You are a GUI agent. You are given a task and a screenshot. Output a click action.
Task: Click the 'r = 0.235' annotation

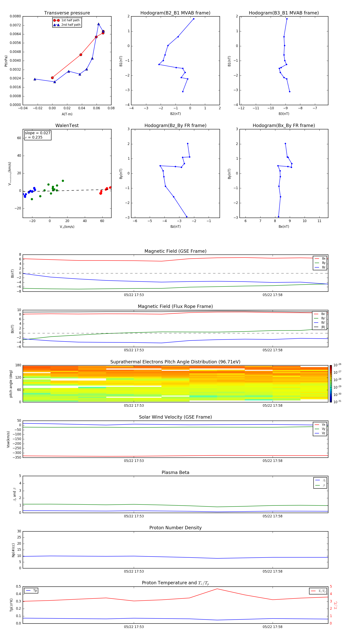coord(34,137)
